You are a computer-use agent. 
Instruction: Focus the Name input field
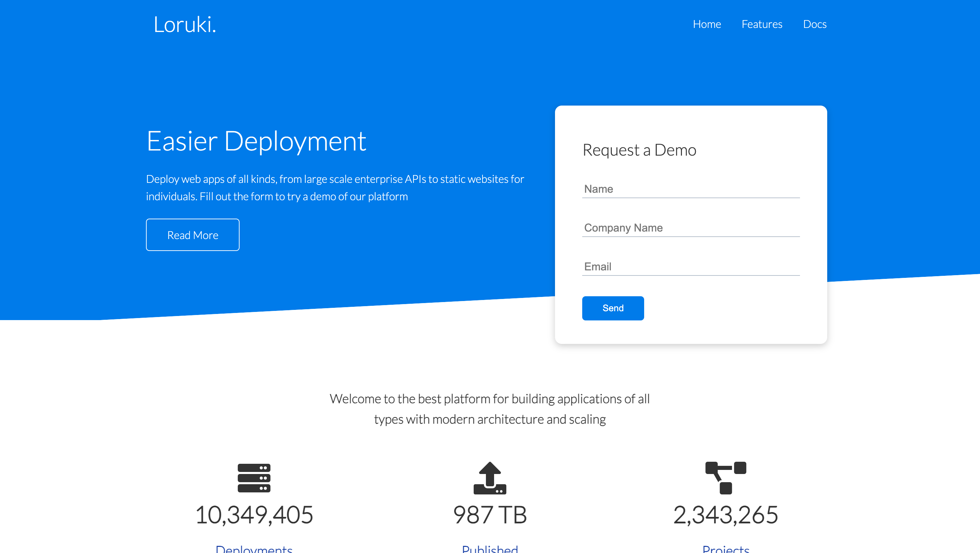point(690,189)
